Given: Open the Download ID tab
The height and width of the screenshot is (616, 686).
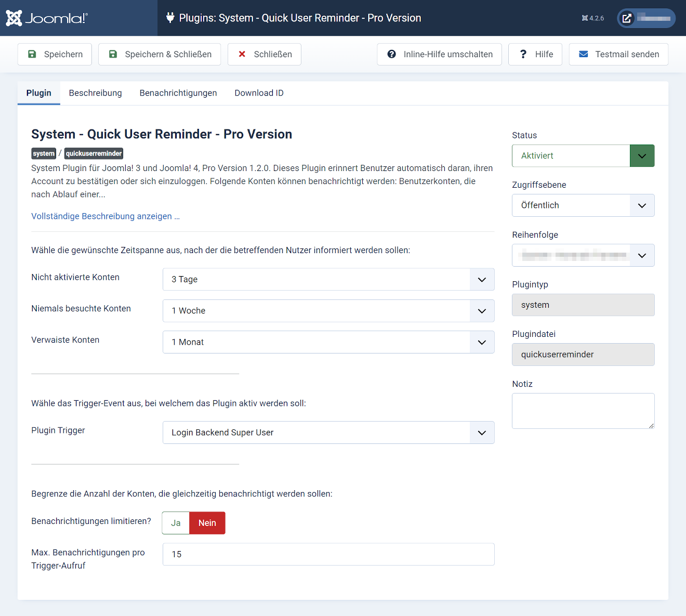Looking at the screenshot, I should pyautogui.click(x=259, y=93).
